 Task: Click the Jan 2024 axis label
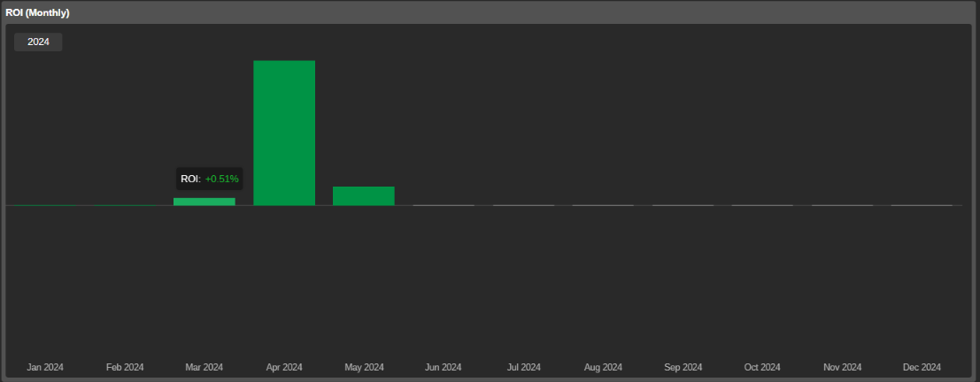tap(45, 367)
